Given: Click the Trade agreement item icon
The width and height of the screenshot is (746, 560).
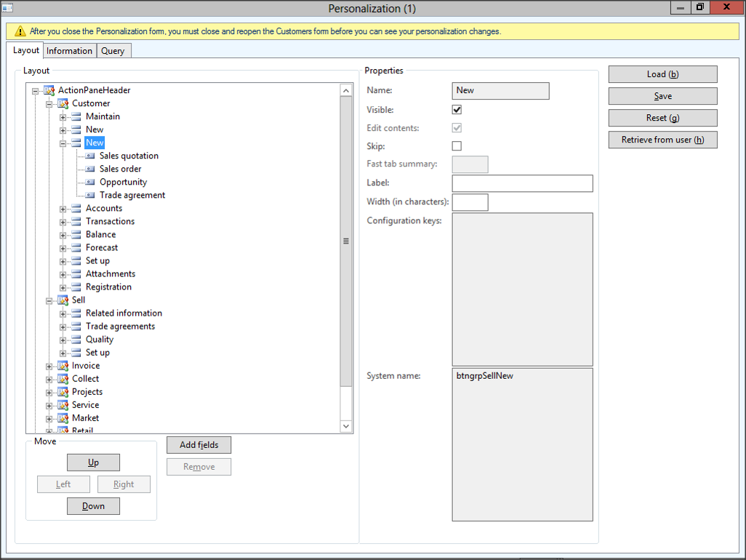Looking at the screenshot, I should 90,195.
